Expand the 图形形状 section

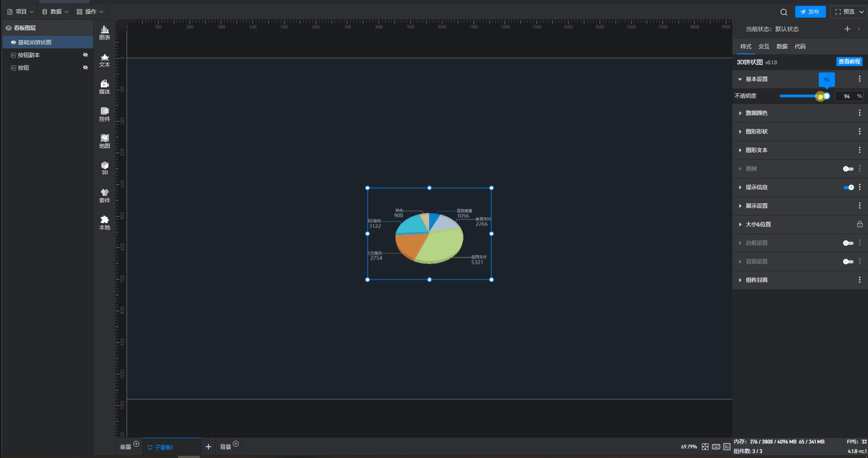pyautogui.click(x=756, y=132)
